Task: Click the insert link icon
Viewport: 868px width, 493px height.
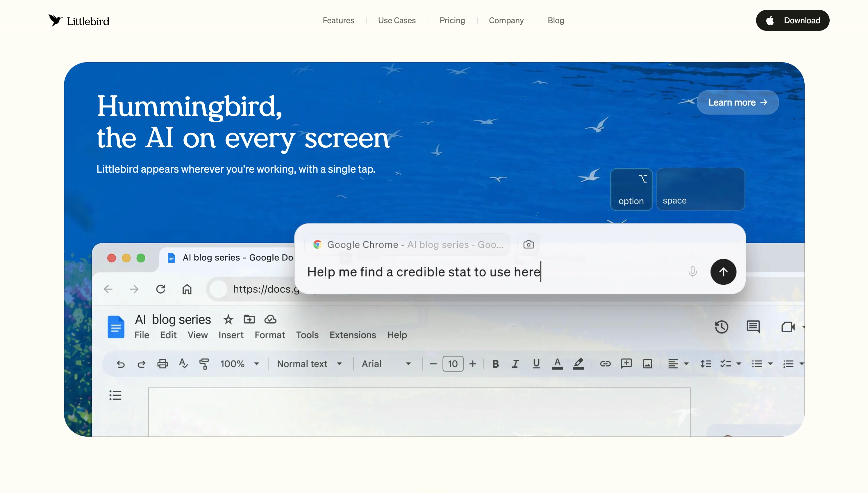Action: pyautogui.click(x=605, y=364)
